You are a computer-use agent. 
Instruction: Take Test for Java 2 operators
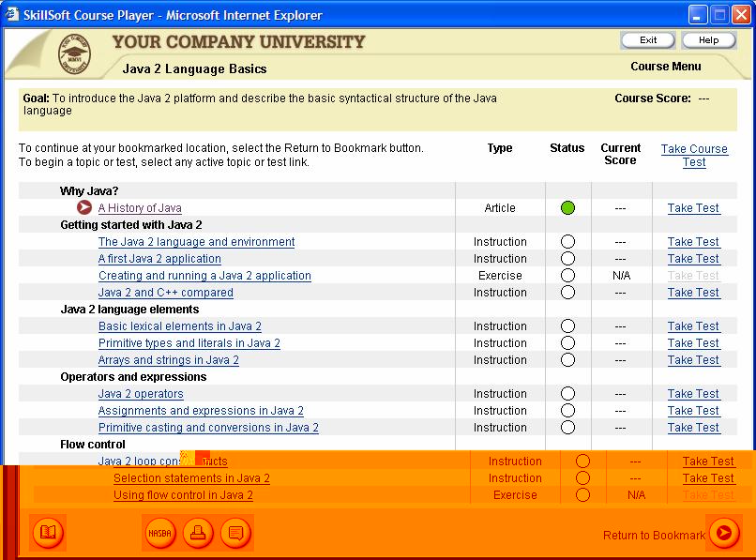693,394
